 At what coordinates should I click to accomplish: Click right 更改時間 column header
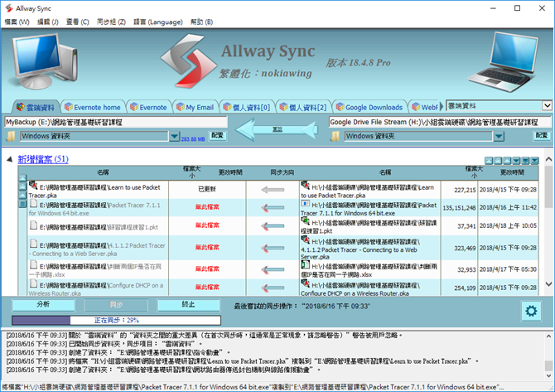512,172
